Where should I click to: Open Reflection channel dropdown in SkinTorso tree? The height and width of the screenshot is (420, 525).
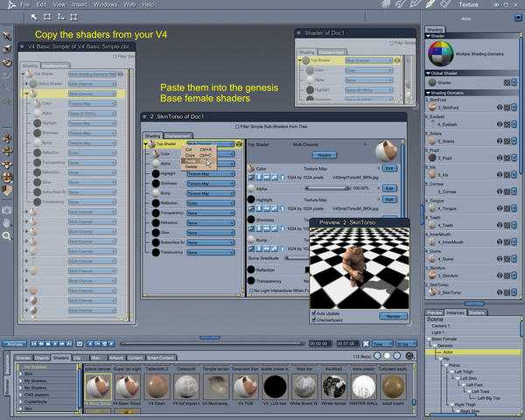click(x=210, y=203)
